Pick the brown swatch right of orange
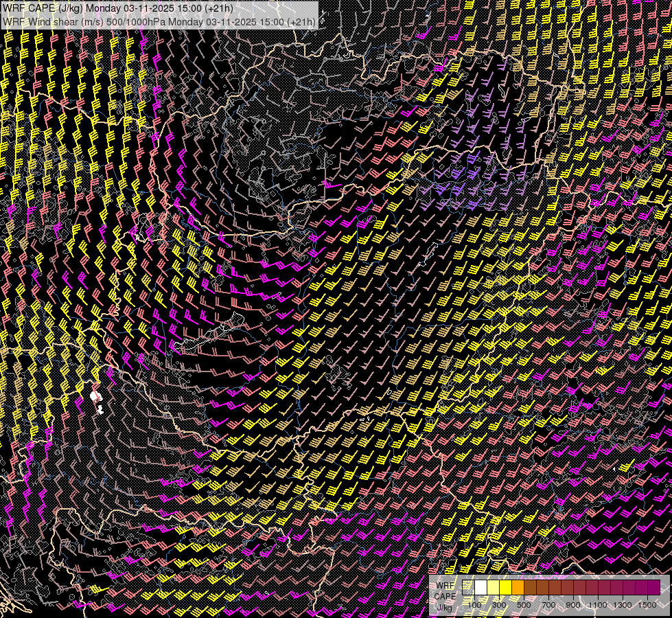Viewport: 672px width, 618px height. click(x=531, y=588)
